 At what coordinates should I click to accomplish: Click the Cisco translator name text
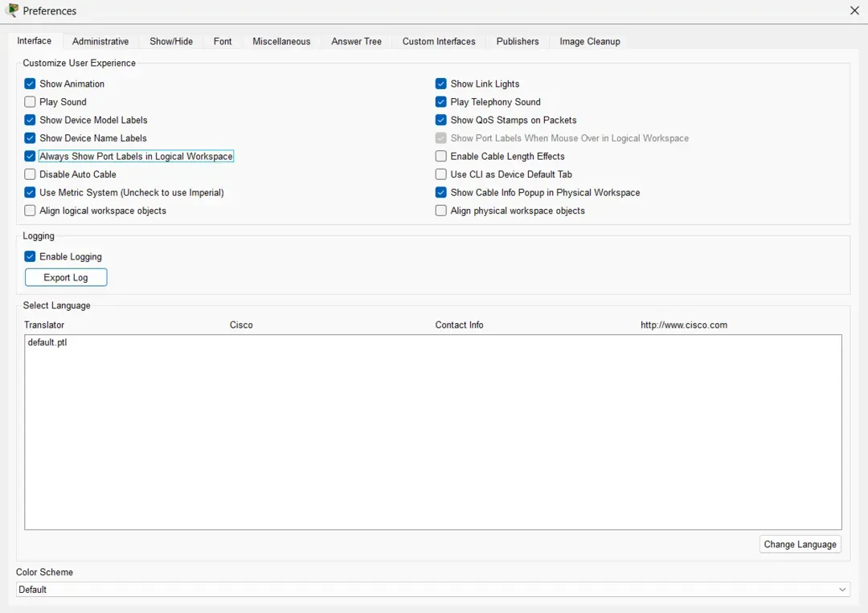pyautogui.click(x=241, y=325)
